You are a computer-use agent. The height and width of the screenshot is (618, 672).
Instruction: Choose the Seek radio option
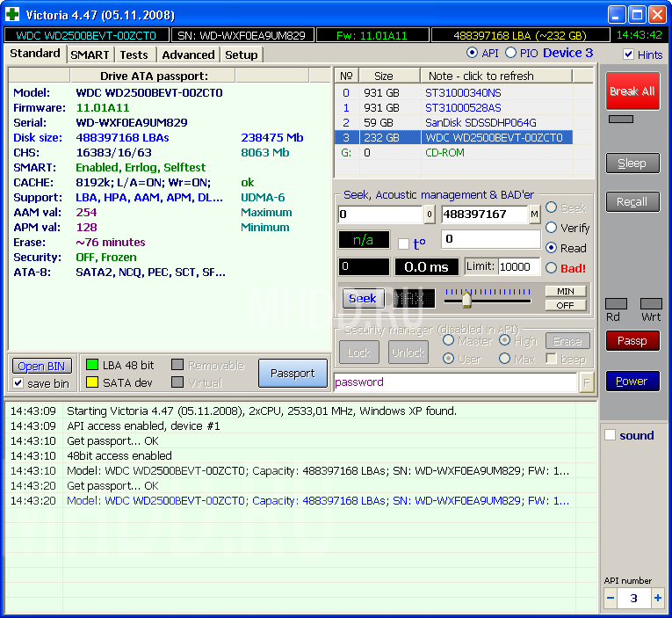click(x=551, y=207)
